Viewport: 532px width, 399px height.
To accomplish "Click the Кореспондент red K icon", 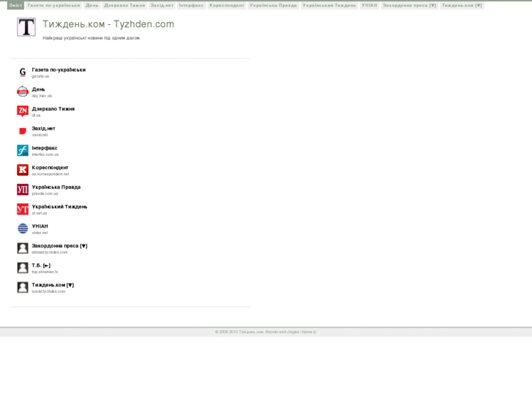I will (x=23, y=170).
